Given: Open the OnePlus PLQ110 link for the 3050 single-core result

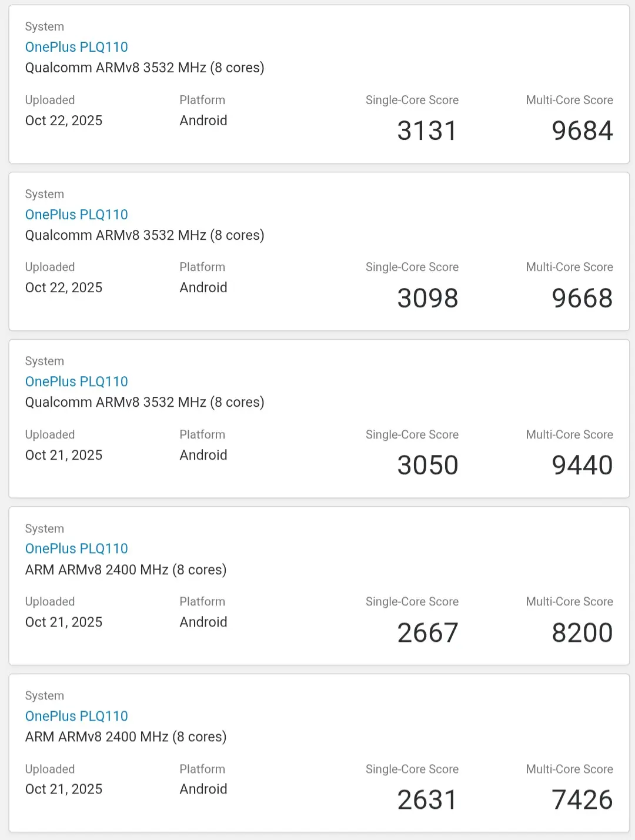Looking at the screenshot, I should [x=76, y=381].
